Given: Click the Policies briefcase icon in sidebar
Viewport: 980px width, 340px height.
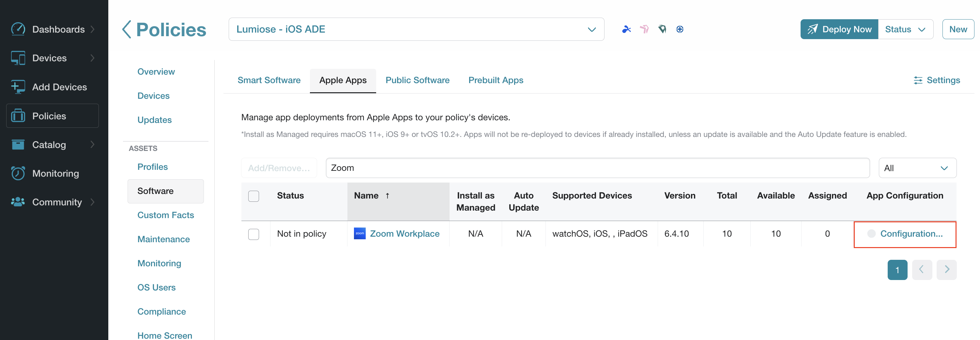Looking at the screenshot, I should (18, 116).
